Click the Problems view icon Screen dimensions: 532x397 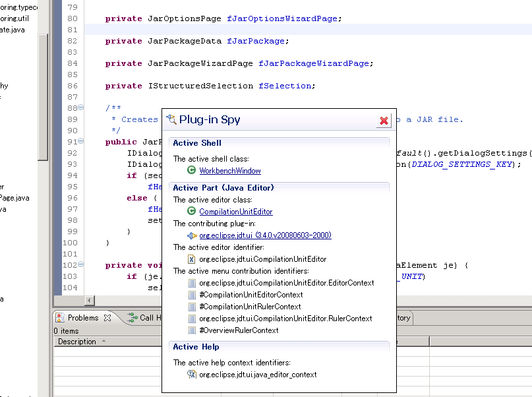tap(60, 318)
